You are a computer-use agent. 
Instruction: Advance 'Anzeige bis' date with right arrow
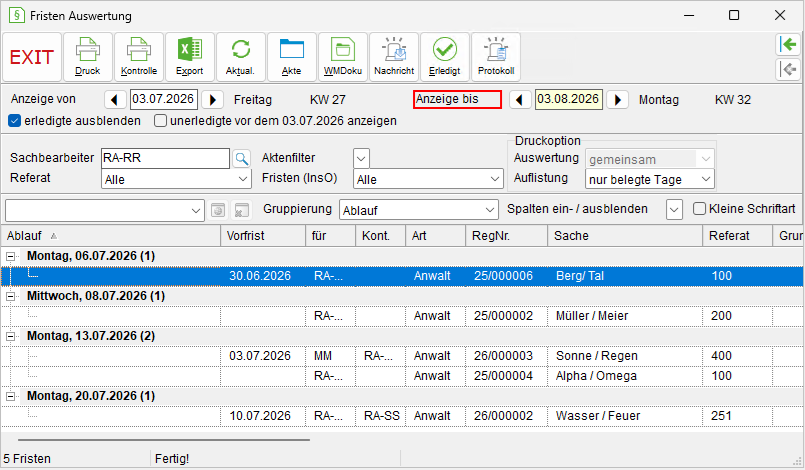[x=618, y=100]
